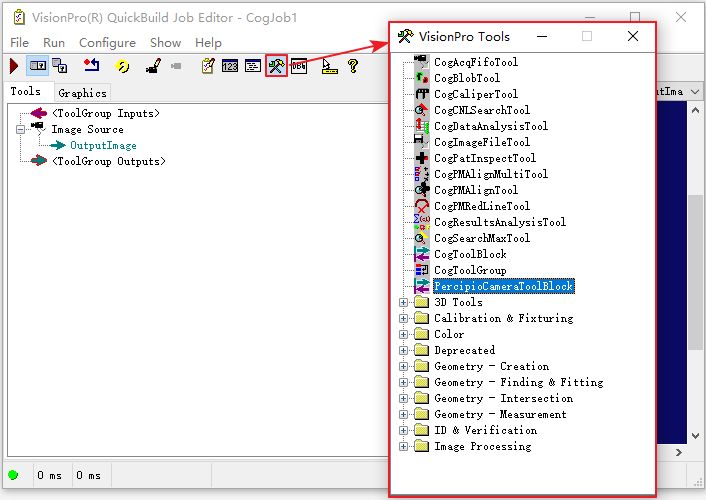Select PercipioCameraToolBlock in the list
706x500 pixels.
coord(503,286)
